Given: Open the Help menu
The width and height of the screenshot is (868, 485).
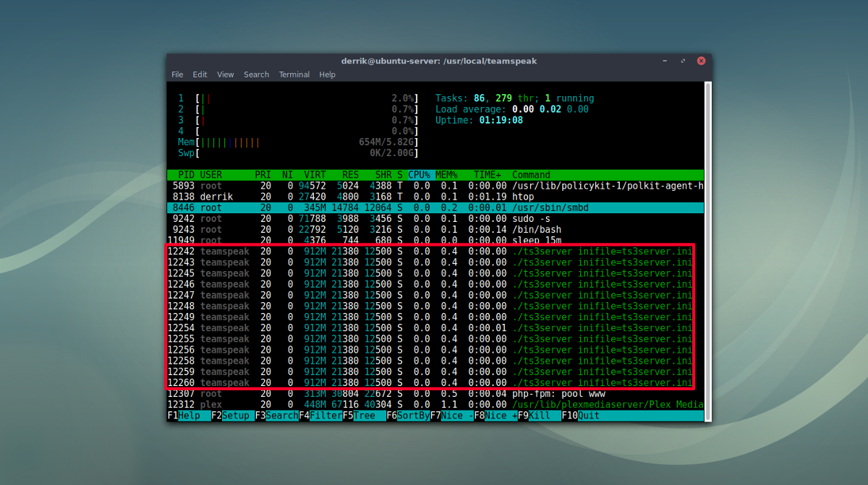Looking at the screenshot, I should (x=327, y=74).
